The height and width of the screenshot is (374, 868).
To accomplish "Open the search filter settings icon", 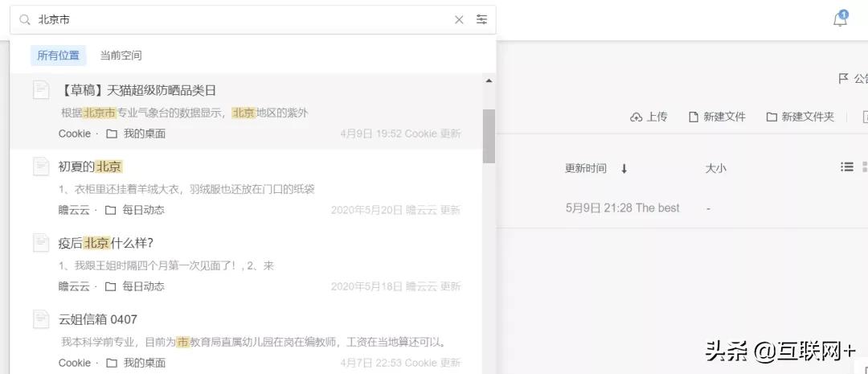I will click(x=482, y=20).
